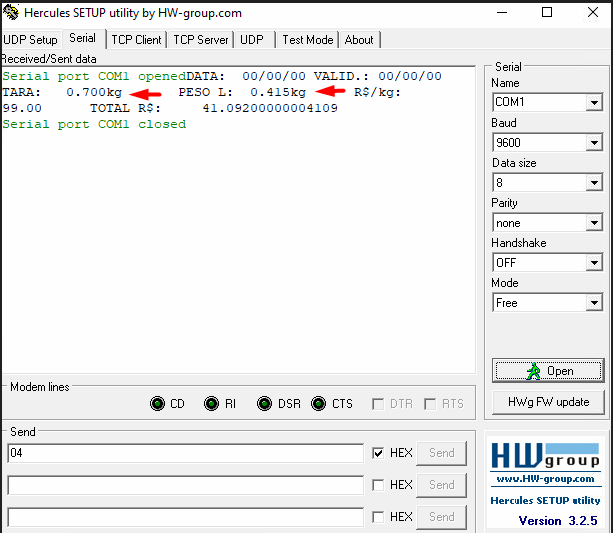Toggle the RTS checkbox
Screen dimensions: 613x533
click(430, 404)
